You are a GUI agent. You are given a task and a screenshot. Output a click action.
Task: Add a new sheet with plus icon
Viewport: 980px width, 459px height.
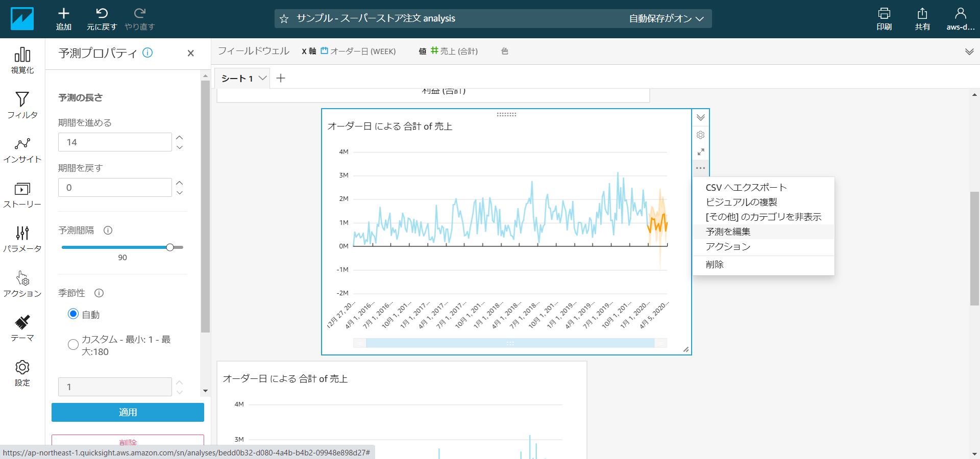point(281,78)
